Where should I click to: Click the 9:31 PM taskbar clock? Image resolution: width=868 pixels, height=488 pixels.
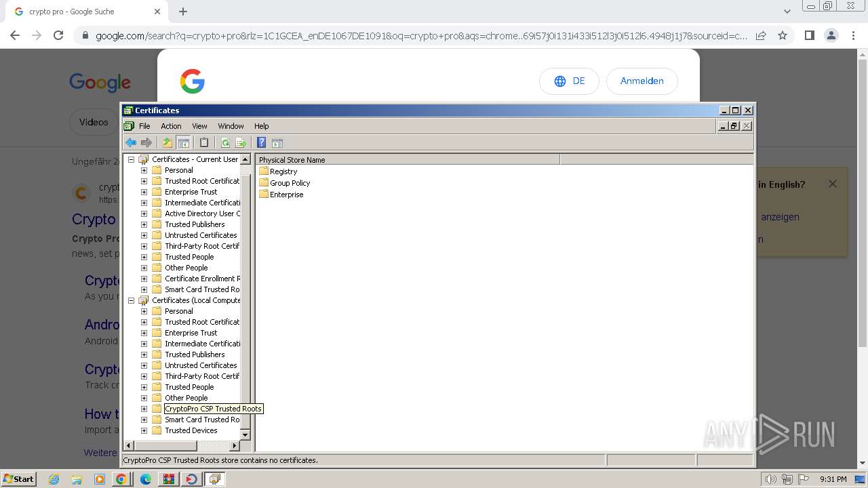pos(833,479)
